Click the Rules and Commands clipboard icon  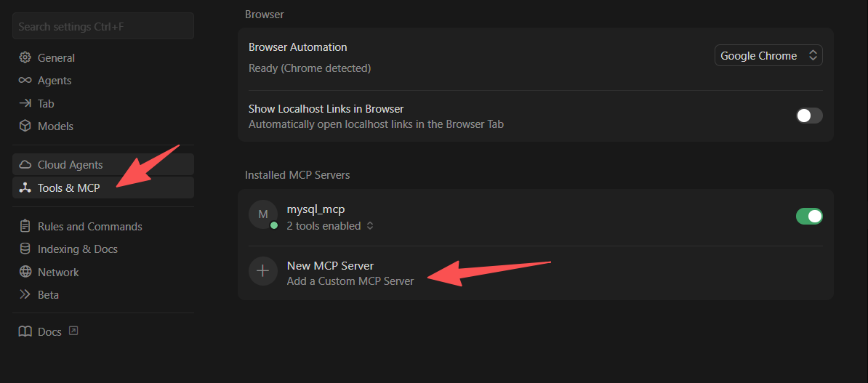[x=25, y=227]
